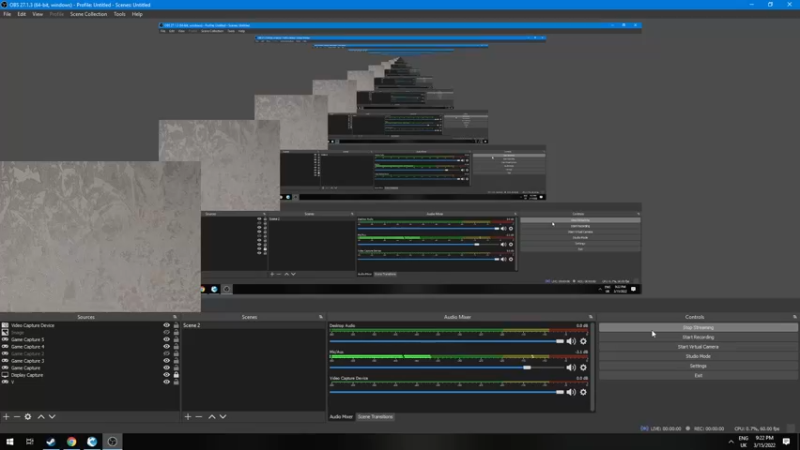The image size is (800, 450).
Task: Open the File menu
Action: (7, 14)
